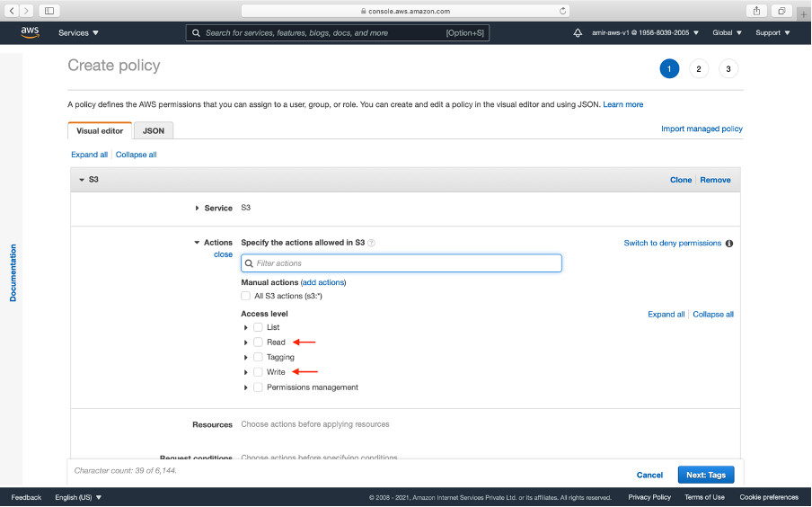The image size is (812, 507).
Task: Expand the List access level arrow
Action: coord(245,327)
